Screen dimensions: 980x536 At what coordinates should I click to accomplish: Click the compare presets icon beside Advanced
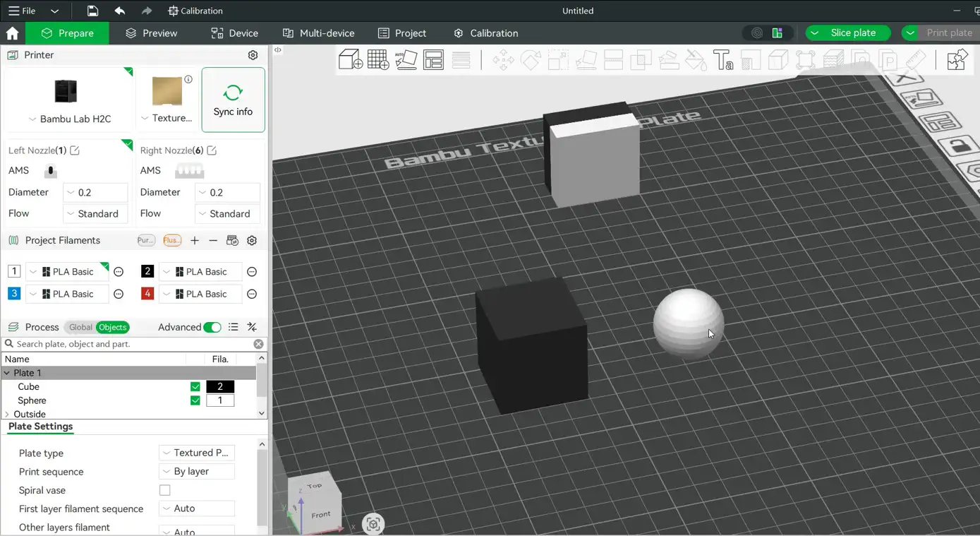coord(252,327)
